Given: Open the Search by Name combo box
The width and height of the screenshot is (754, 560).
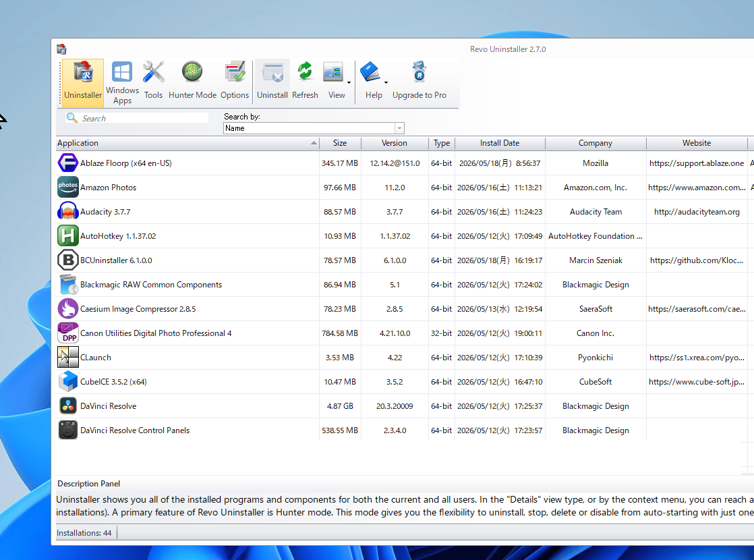Looking at the screenshot, I should (314, 128).
